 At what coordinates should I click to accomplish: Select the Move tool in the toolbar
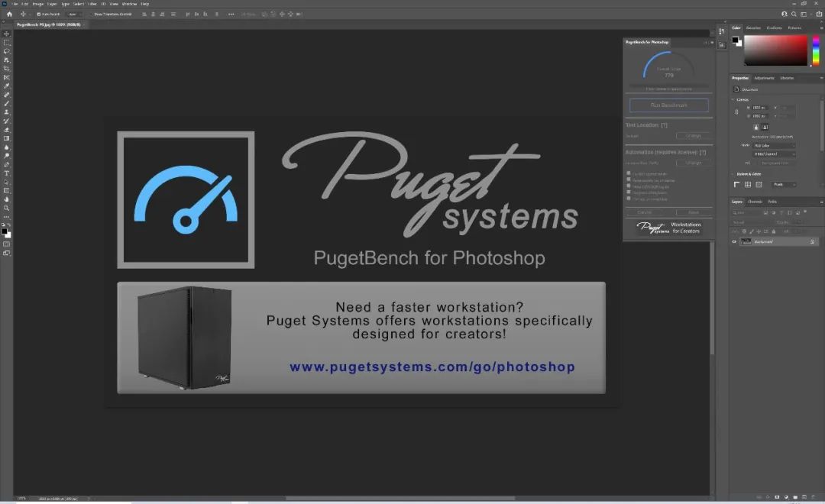point(7,34)
